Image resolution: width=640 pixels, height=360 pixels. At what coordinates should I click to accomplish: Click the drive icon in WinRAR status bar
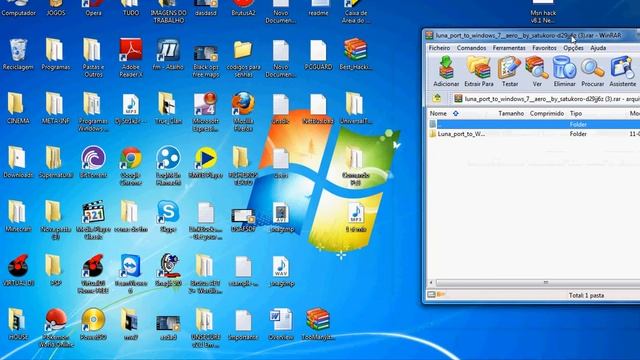tap(431, 294)
